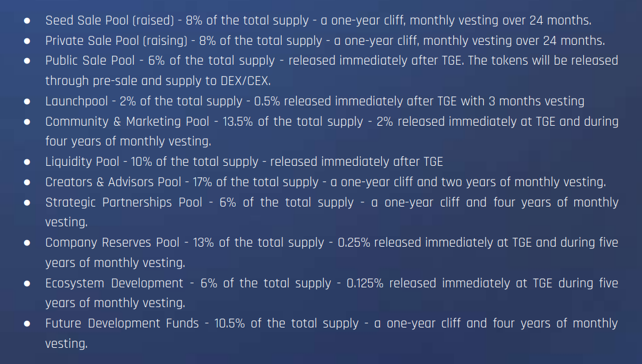Click the Public Sale Pool entry

(331, 61)
